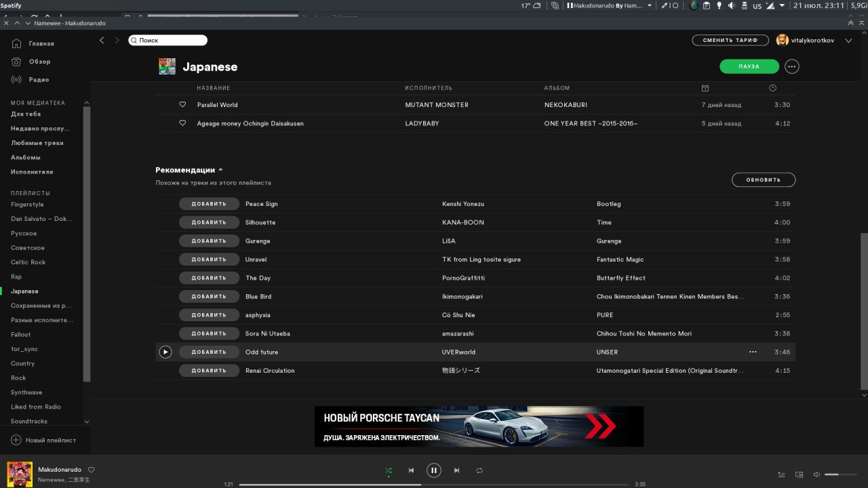This screenshot has height=488, width=868.
Task: Select the Fingerstyle playlist
Action: 27,205
